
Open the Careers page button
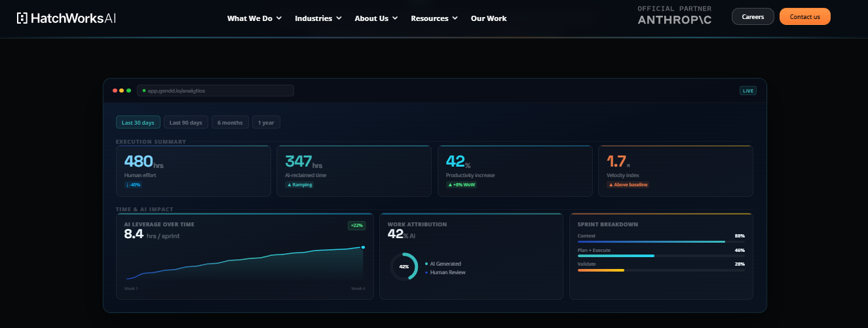tap(753, 16)
